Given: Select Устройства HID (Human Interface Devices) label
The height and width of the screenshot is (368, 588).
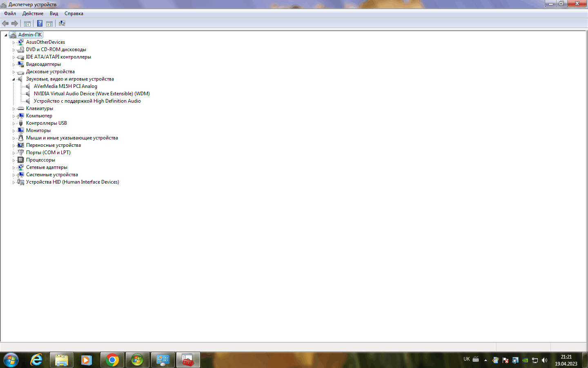Looking at the screenshot, I should pyautogui.click(x=73, y=182).
